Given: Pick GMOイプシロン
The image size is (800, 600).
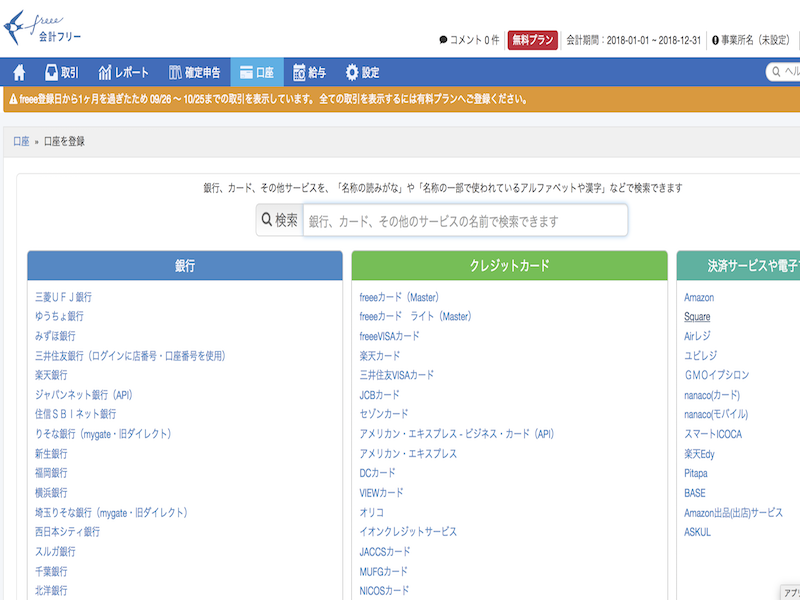Looking at the screenshot, I should click(x=717, y=375).
